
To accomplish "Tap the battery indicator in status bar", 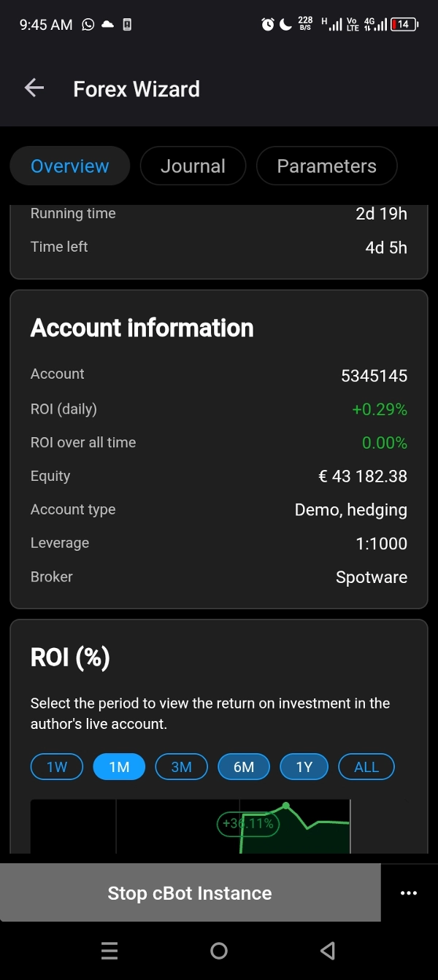I will click(403, 24).
